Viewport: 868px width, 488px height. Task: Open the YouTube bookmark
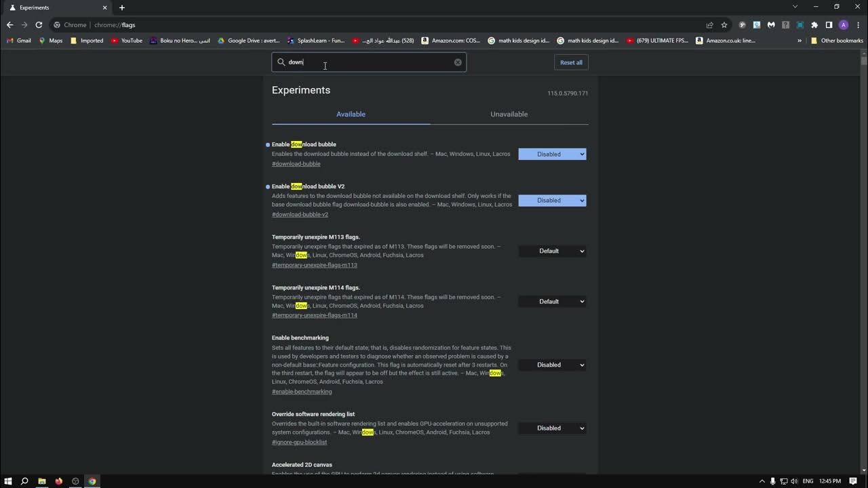click(x=127, y=41)
